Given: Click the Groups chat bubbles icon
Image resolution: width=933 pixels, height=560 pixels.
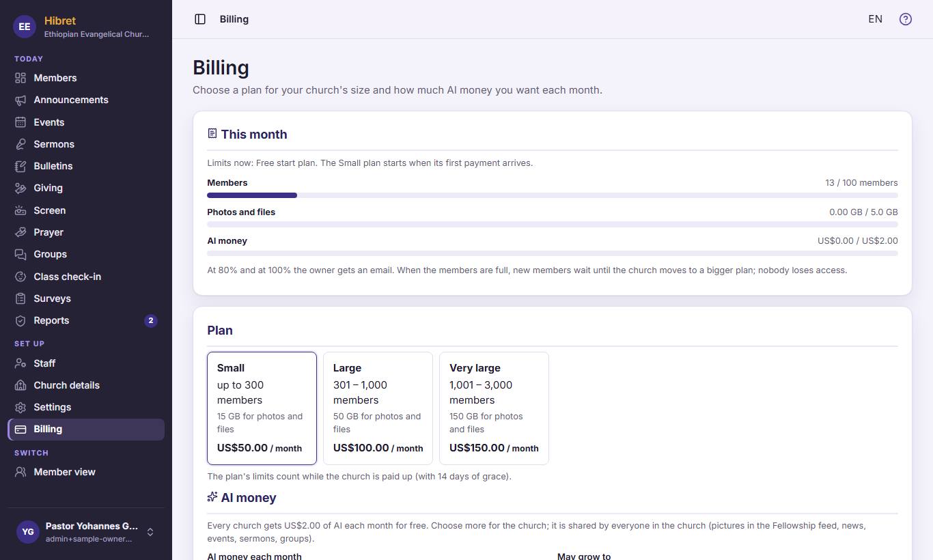Looking at the screenshot, I should 20,254.
